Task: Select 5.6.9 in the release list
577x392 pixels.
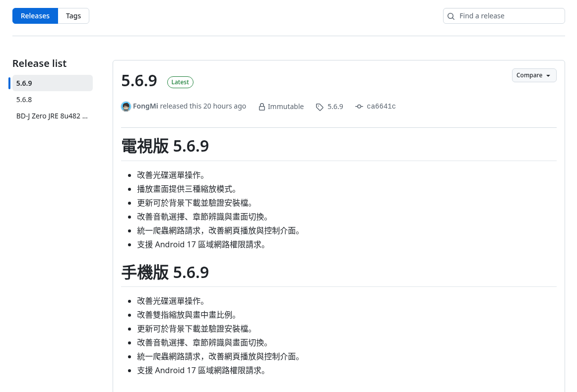Action: point(53,83)
